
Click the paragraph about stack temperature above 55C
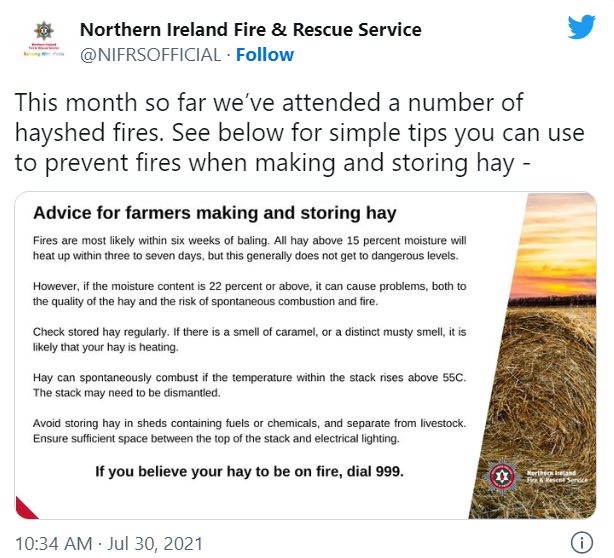coord(249,385)
